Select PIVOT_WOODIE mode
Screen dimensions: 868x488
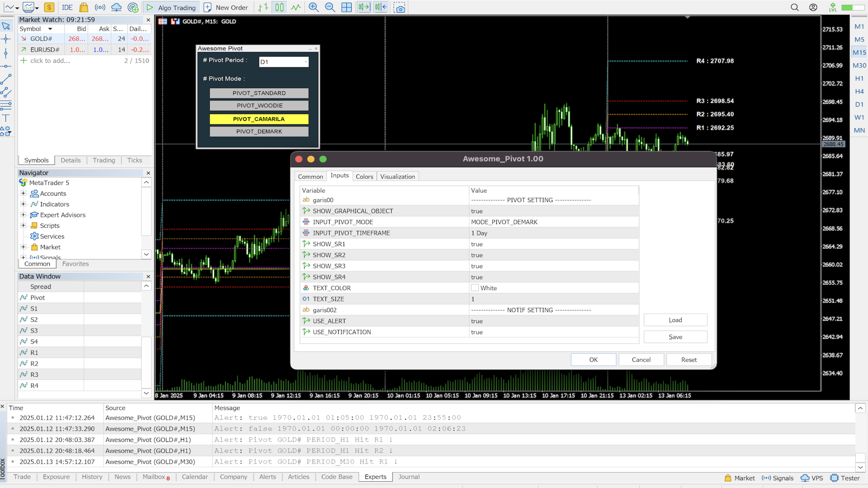(x=259, y=106)
